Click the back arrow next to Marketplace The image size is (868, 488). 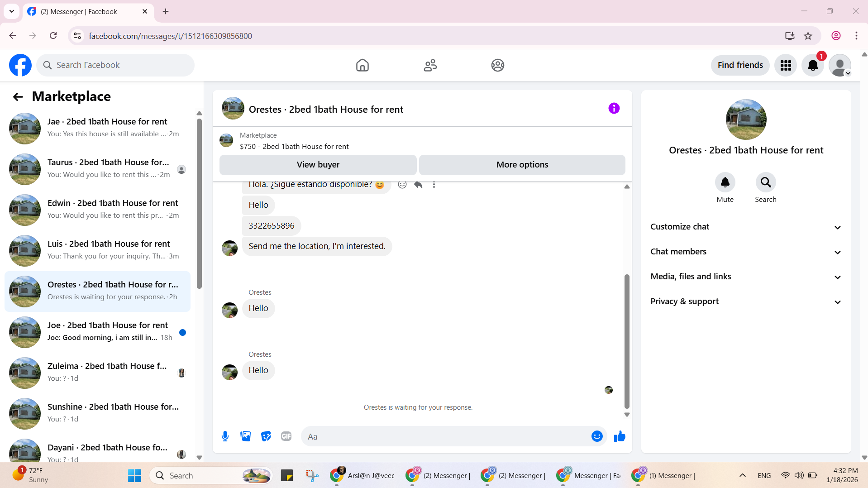18,96
